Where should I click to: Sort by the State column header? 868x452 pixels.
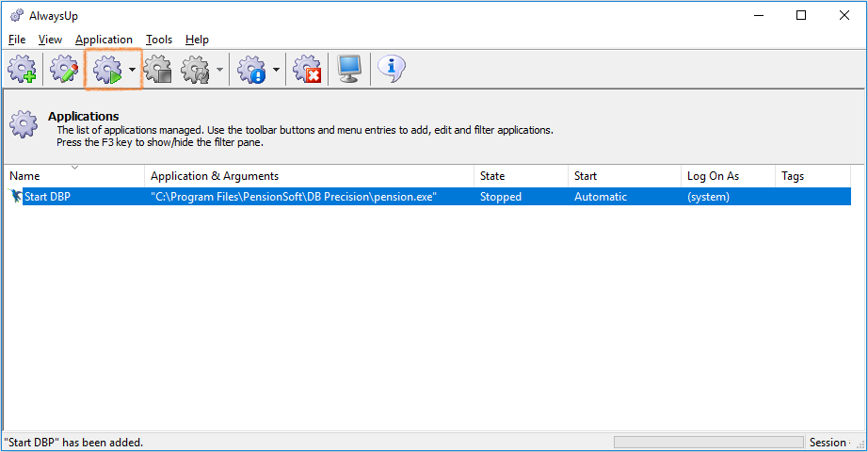(x=521, y=176)
